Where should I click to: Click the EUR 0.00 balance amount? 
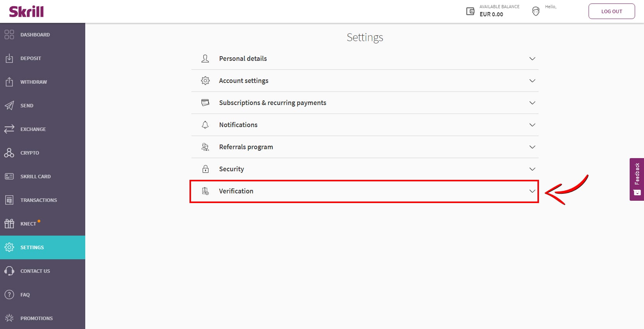coord(491,14)
